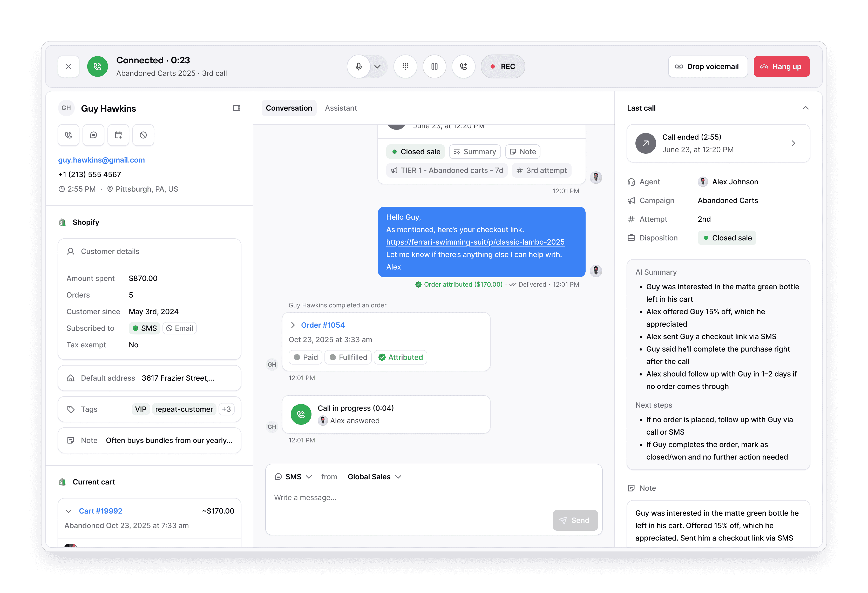Put the call on hold
Image resolution: width=868 pixels, height=593 pixels.
(434, 66)
